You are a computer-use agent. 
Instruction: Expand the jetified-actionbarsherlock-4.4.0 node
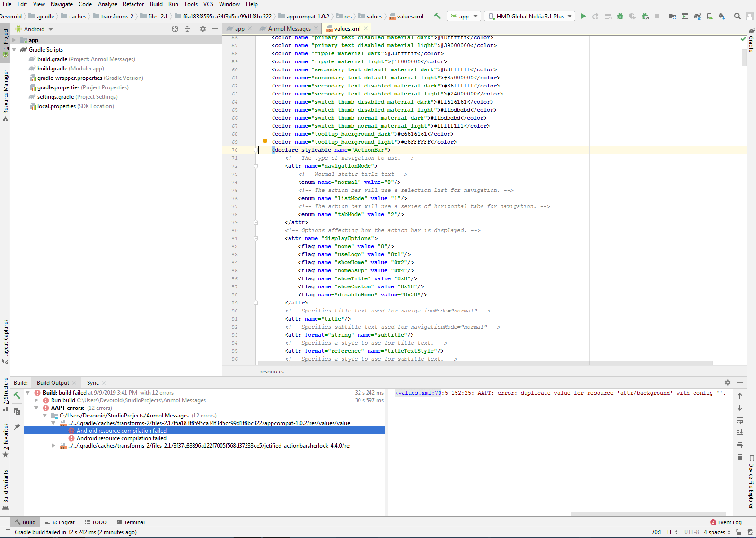tap(53, 446)
